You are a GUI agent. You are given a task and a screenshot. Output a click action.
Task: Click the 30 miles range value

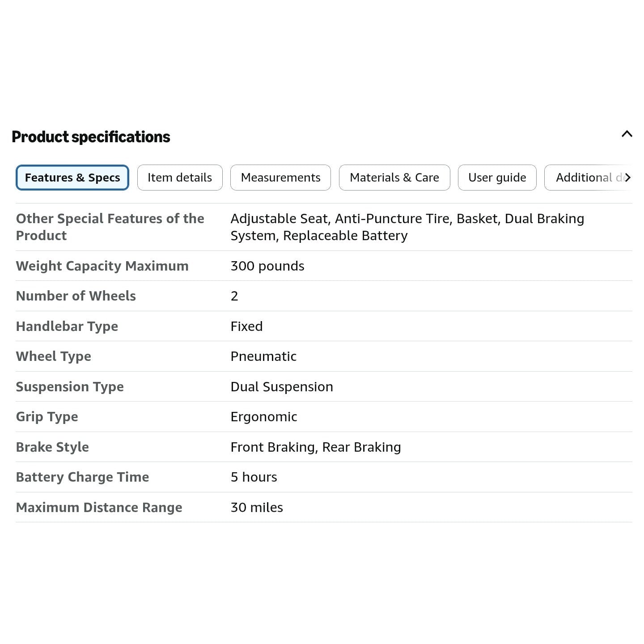coord(257,508)
